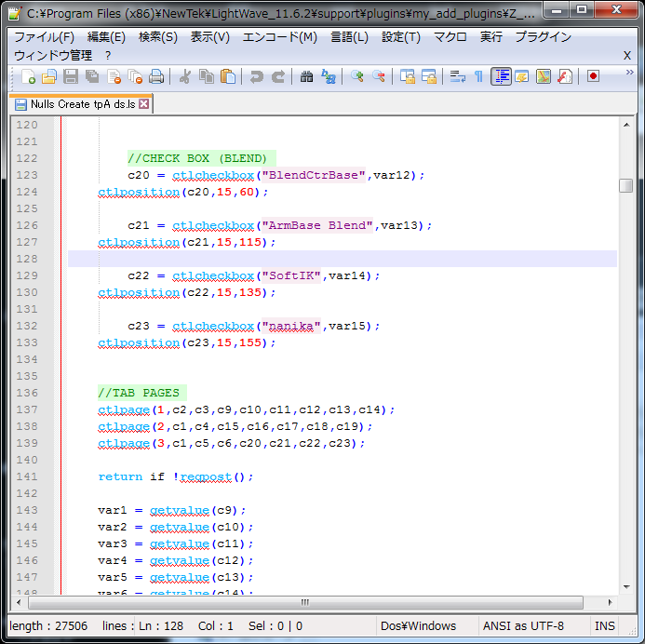Viewport: 645px width, 644px height.
Task: Click the length : 27506 status text
Action: [48, 626]
